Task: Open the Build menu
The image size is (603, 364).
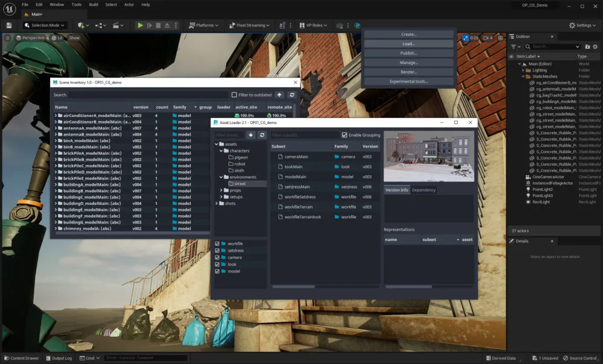Action: 93,5
